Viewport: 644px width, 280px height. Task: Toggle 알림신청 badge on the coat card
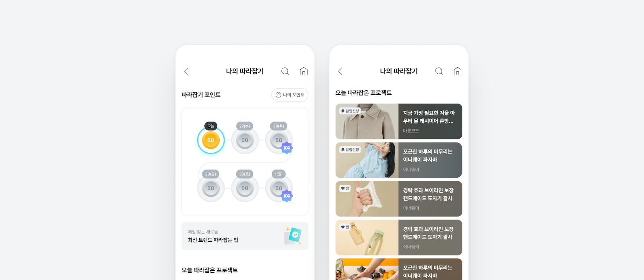(x=350, y=111)
